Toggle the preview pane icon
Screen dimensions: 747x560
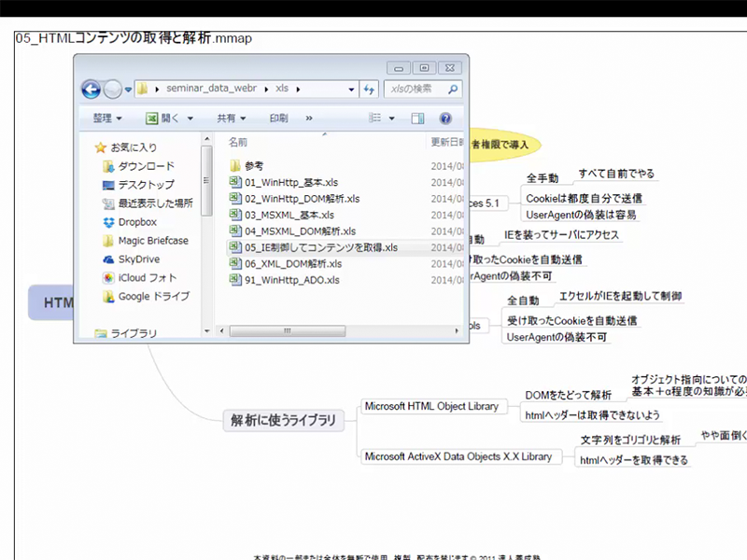[417, 119]
